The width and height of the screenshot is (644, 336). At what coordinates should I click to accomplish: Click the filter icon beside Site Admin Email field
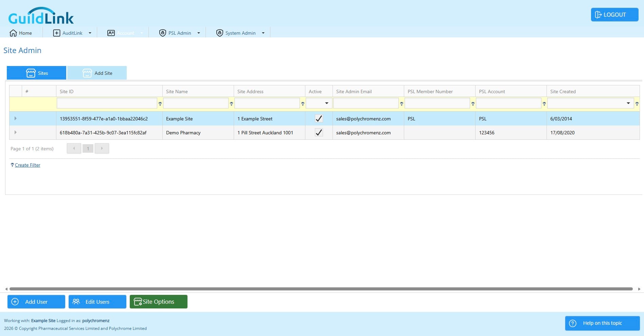[x=401, y=104]
